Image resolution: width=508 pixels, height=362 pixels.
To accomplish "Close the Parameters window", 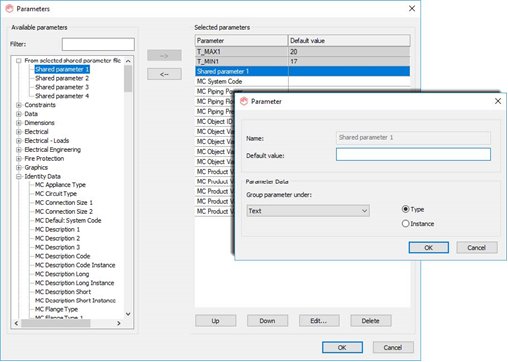I will [412, 8].
